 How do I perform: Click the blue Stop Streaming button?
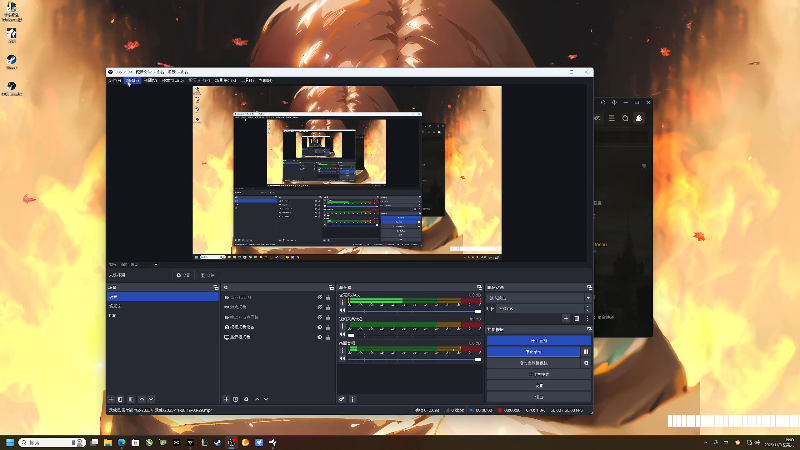point(539,340)
